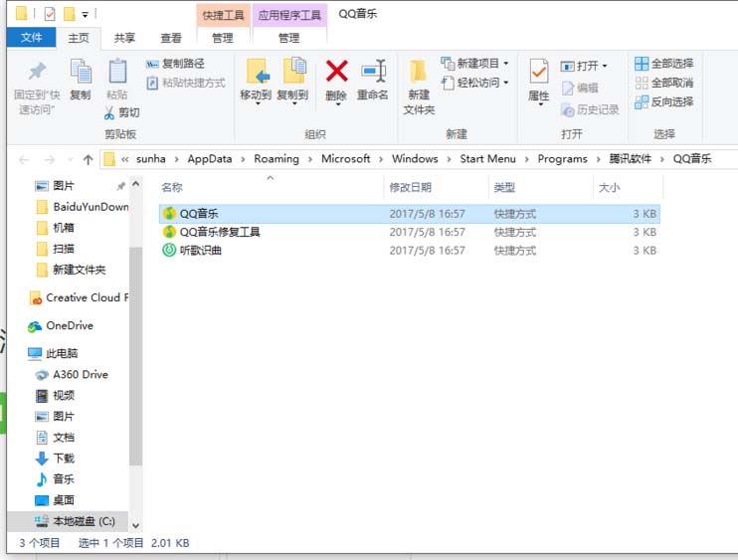The width and height of the screenshot is (738, 560).
Task: Click the 重命名 rename icon
Action: (x=373, y=71)
